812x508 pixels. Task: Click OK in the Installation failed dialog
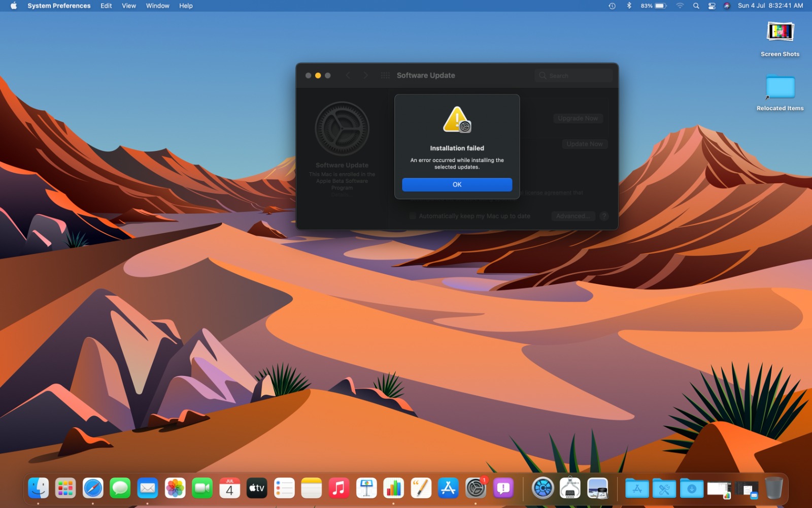pos(457,184)
